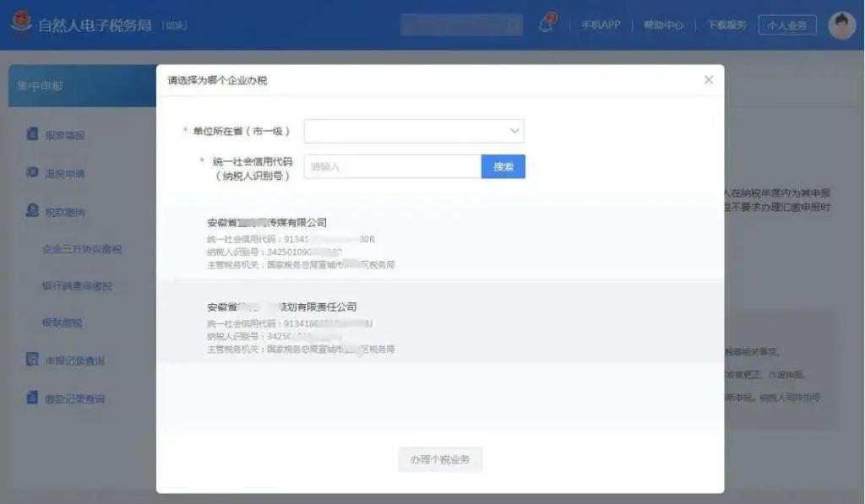Click the notification bell icon
Image resolution: width=865 pixels, height=504 pixels.
click(x=547, y=24)
